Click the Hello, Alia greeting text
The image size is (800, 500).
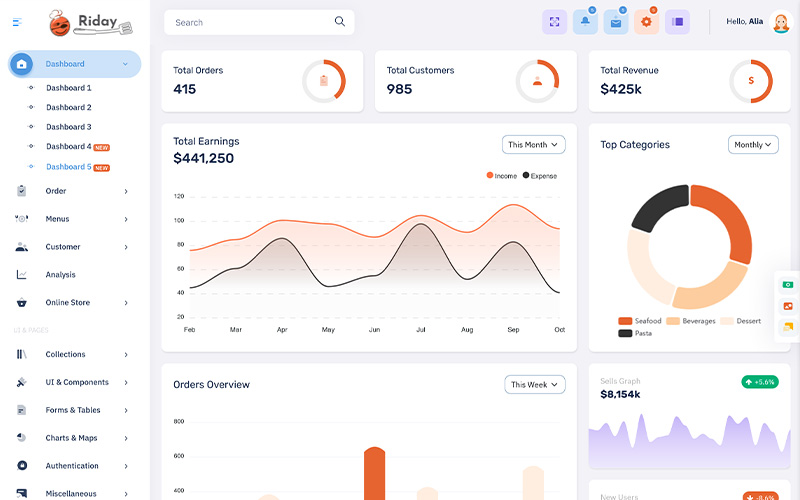point(744,21)
